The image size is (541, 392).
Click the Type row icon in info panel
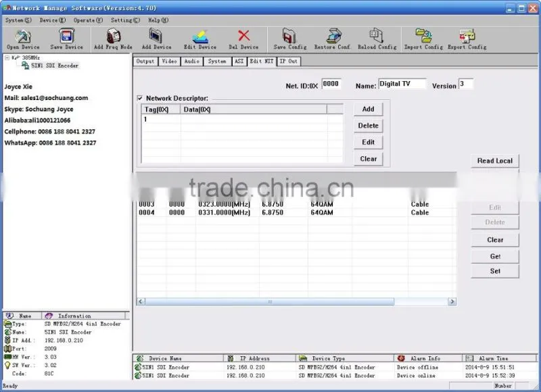click(x=7, y=324)
